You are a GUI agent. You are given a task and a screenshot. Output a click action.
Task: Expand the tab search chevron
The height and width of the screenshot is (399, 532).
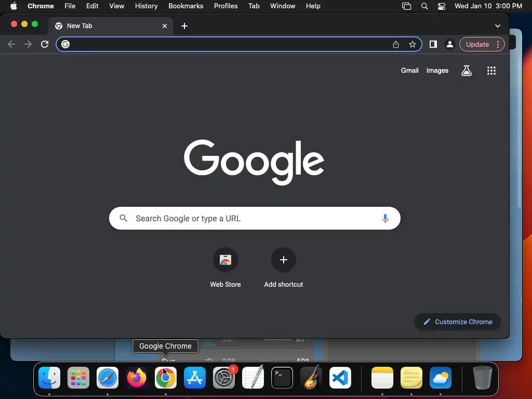497,26
